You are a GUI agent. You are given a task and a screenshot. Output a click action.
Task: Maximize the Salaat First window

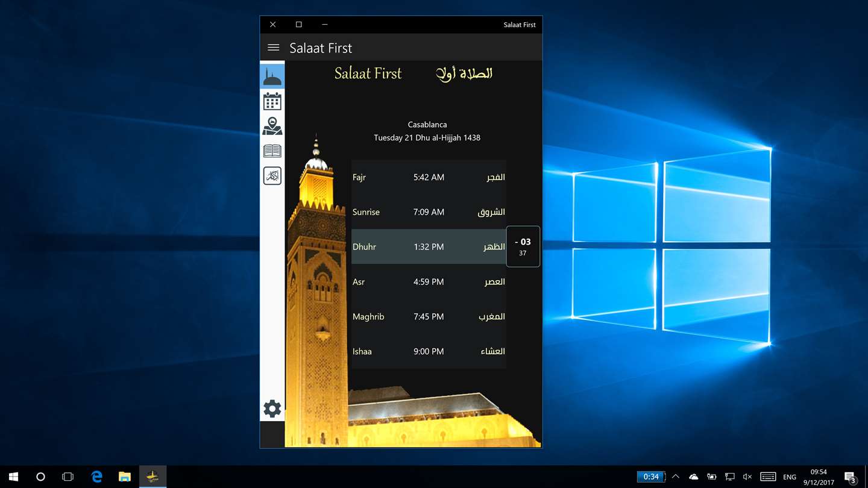point(299,25)
